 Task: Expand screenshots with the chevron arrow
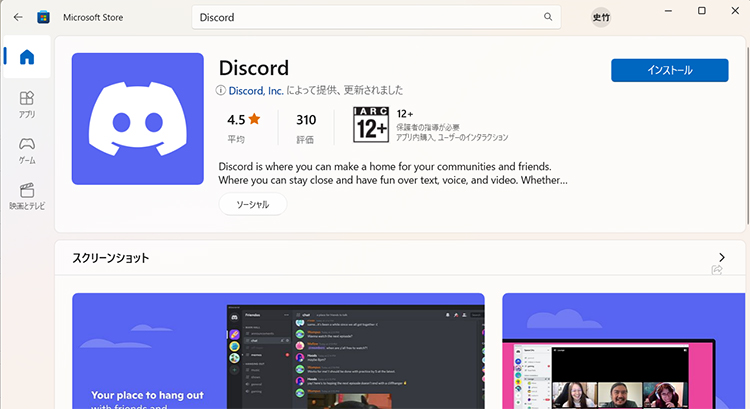tap(722, 257)
